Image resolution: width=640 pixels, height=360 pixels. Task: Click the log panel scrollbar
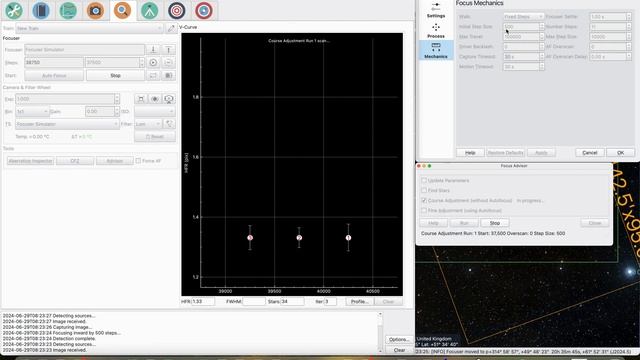[x=380, y=333]
